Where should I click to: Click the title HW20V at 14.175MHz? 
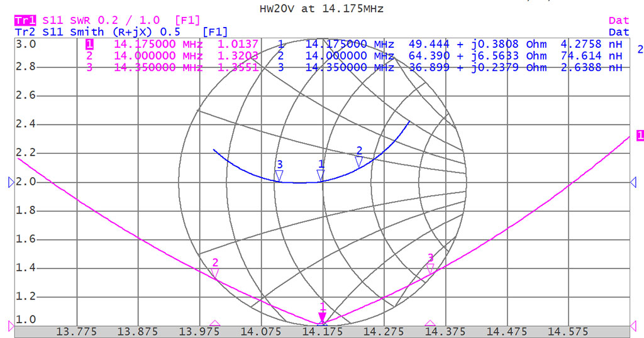coord(321,9)
